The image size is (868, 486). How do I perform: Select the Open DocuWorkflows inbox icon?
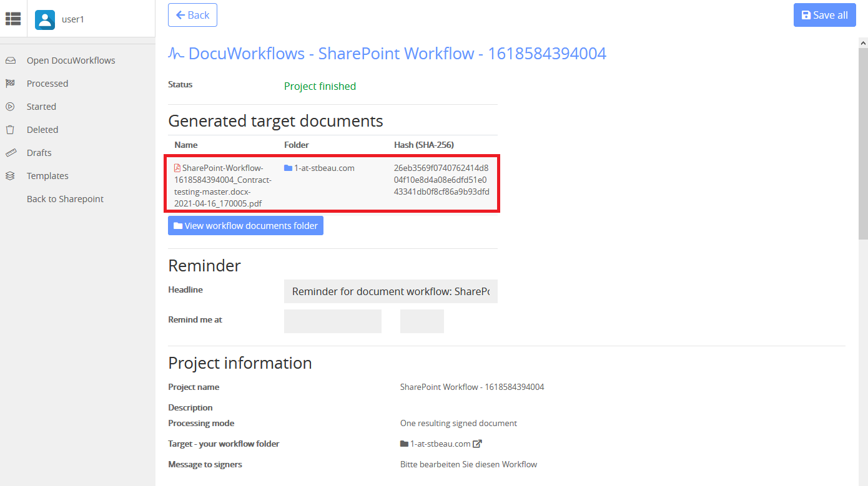11,60
